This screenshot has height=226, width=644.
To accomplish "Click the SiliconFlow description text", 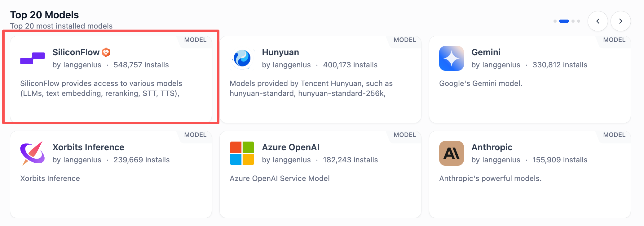I will [101, 88].
